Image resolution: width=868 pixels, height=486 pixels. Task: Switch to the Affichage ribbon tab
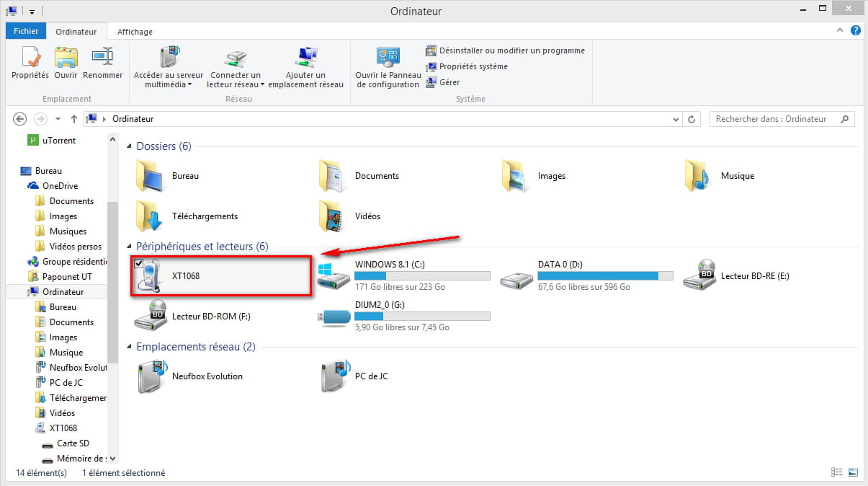pos(135,31)
